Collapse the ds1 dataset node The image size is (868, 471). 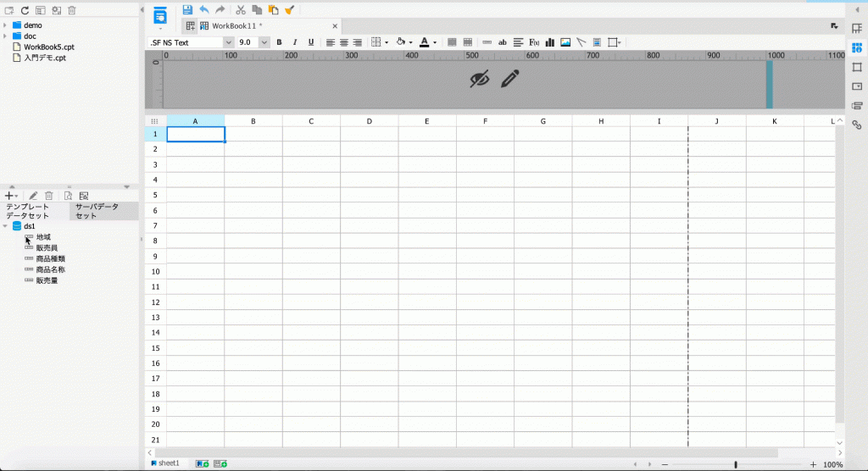(x=5, y=226)
